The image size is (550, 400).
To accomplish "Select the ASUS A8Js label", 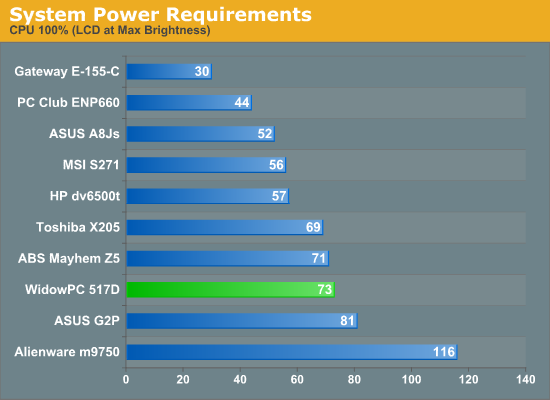I will 84,134.
